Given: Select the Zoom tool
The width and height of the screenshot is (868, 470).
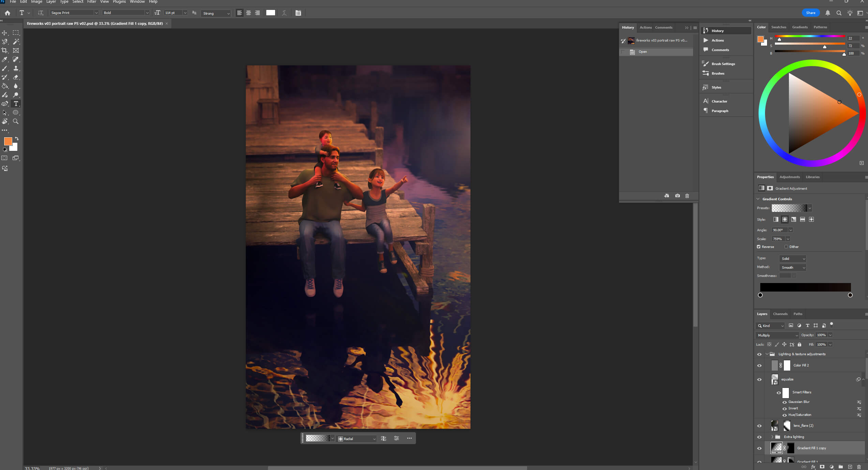Looking at the screenshot, I should 16,121.
